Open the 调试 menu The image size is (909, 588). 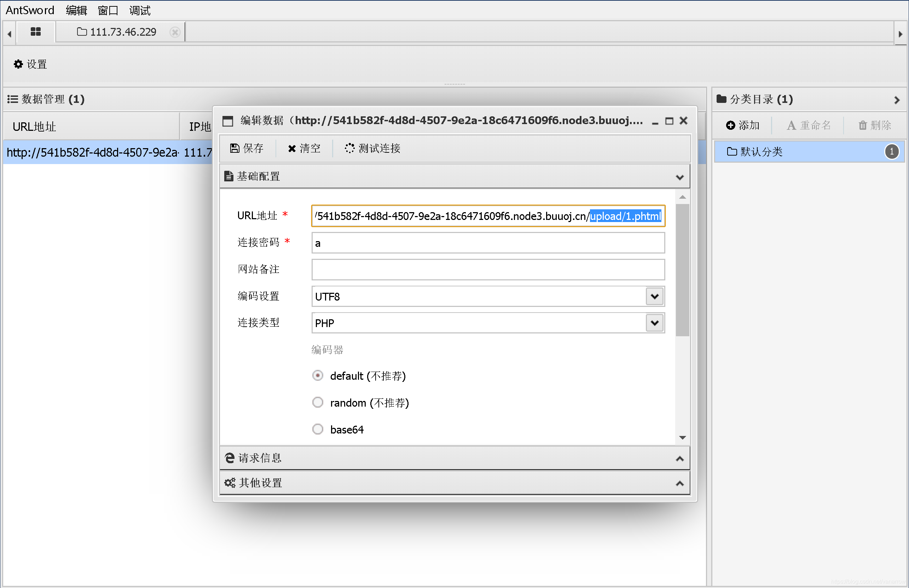[140, 10]
